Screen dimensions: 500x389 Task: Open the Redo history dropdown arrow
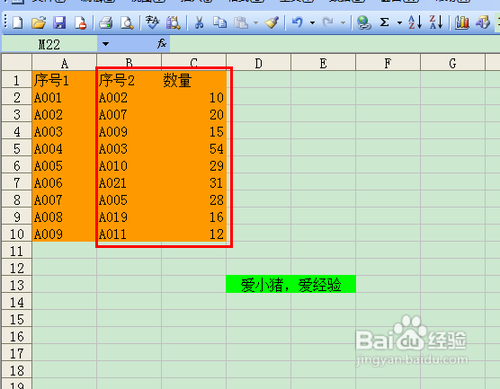coord(343,23)
